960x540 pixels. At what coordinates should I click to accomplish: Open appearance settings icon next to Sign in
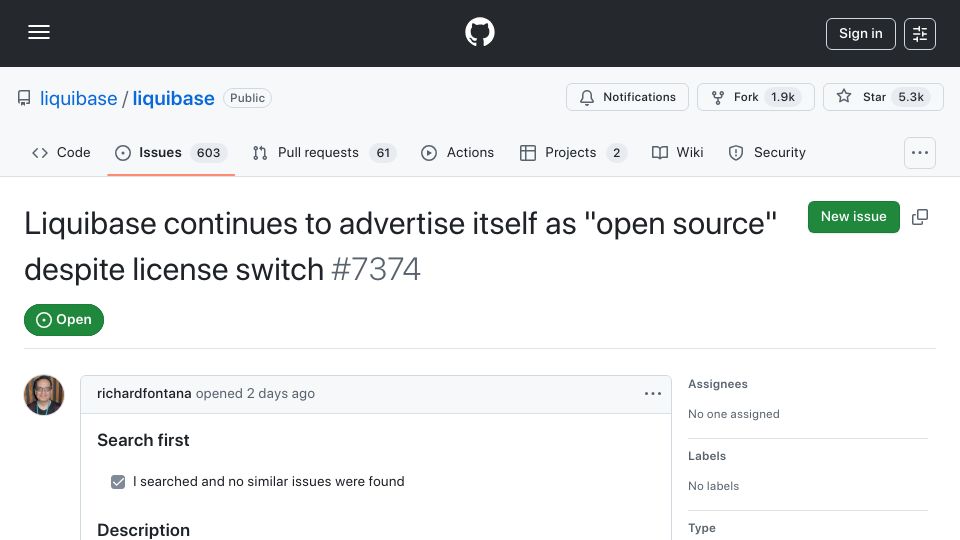coord(920,34)
